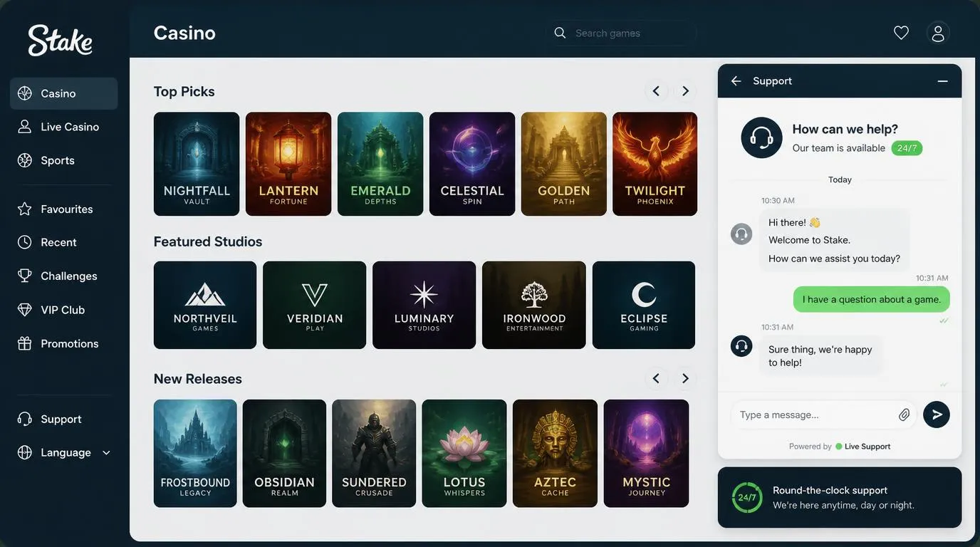Screen dimensions: 980x547
Task: Go to the VIP Club section
Action: [x=64, y=310]
